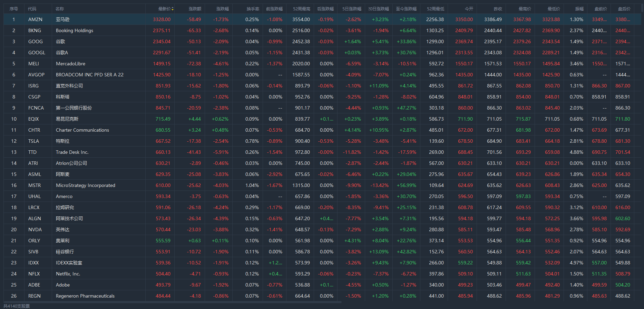Click the Adobe company name
This screenshot has height=309, width=644.
63,285
